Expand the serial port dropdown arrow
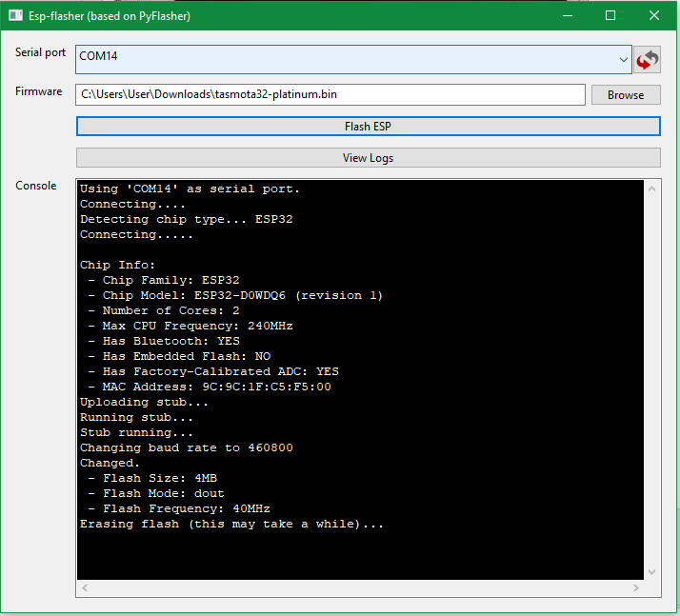 [623, 59]
